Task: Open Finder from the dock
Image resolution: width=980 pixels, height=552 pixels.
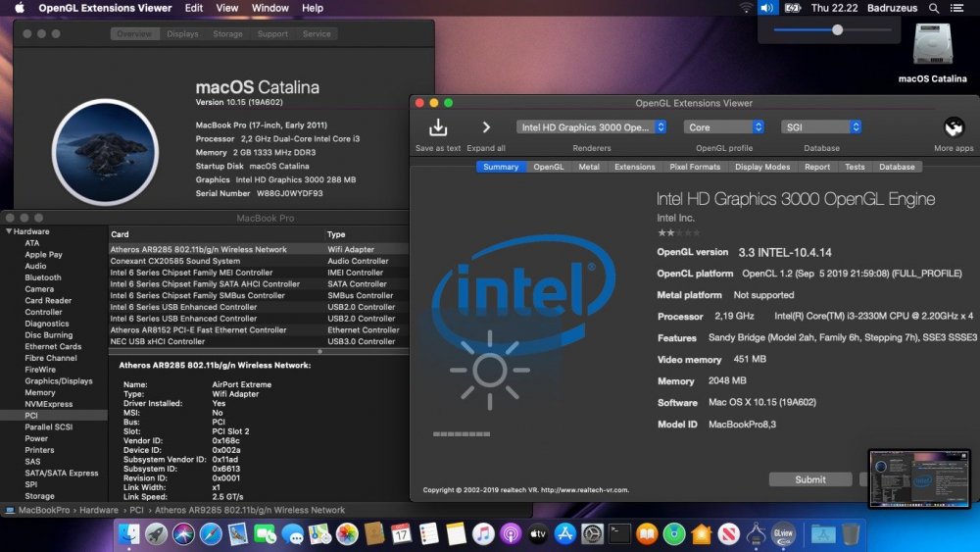Action: 129,534
